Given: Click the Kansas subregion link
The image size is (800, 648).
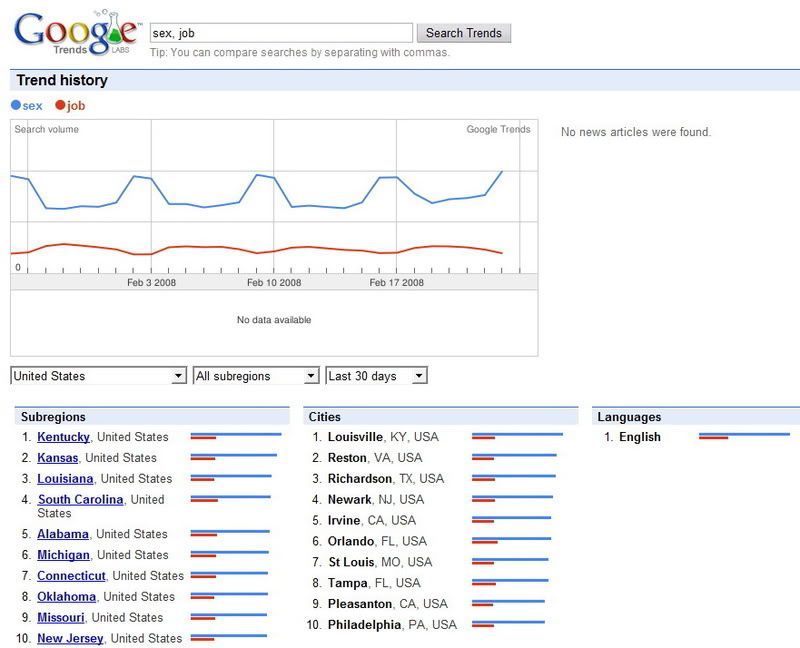Looking at the screenshot, I should (x=57, y=458).
